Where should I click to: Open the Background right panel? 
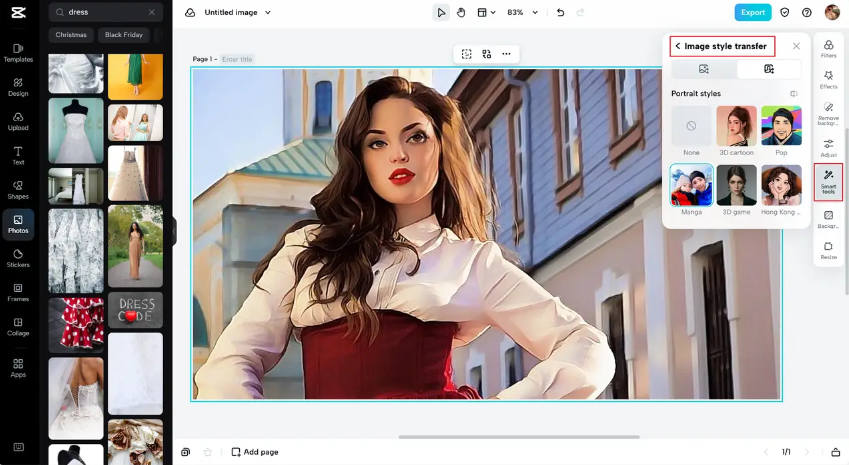(828, 219)
